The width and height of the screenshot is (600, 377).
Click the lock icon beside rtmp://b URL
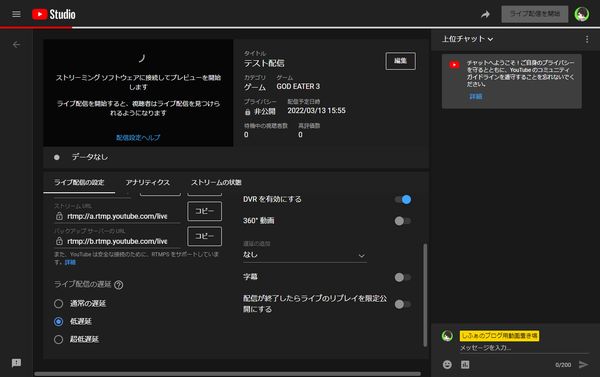click(59, 241)
